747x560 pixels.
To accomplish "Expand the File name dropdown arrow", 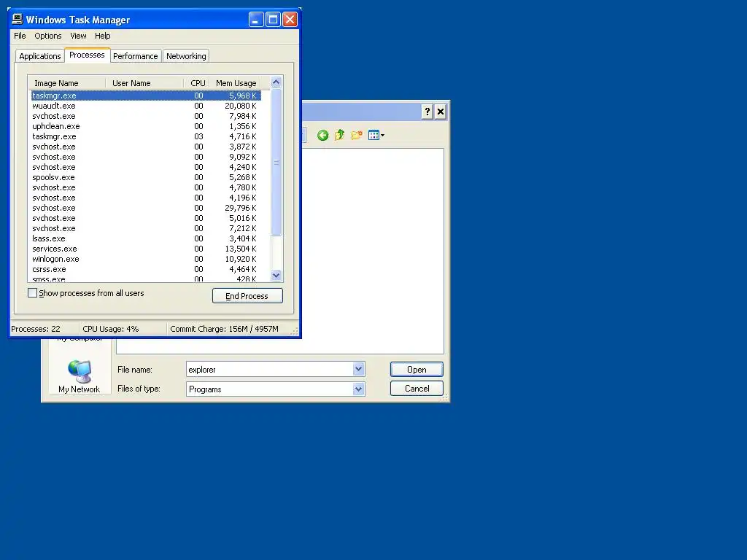I will (359, 369).
